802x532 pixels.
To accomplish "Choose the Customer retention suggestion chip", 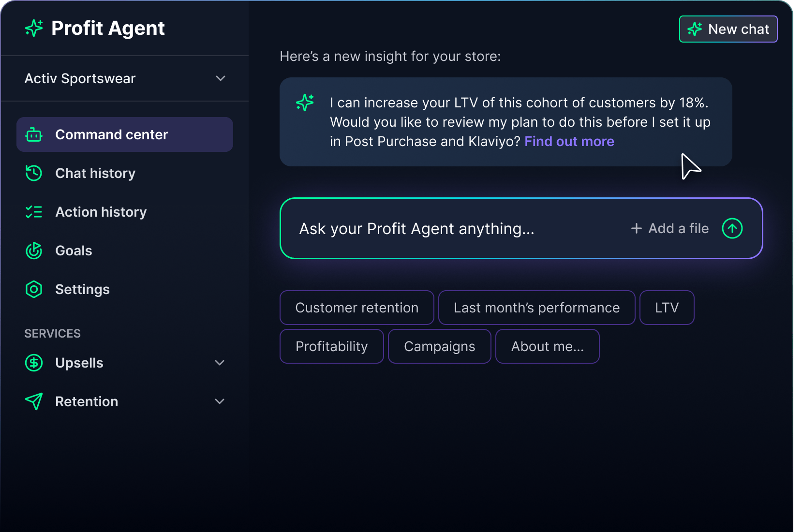I will tap(357, 308).
